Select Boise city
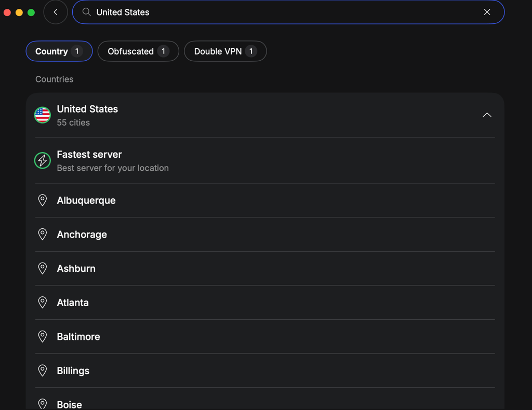The width and height of the screenshot is (532, 410). tap(265, 399)
